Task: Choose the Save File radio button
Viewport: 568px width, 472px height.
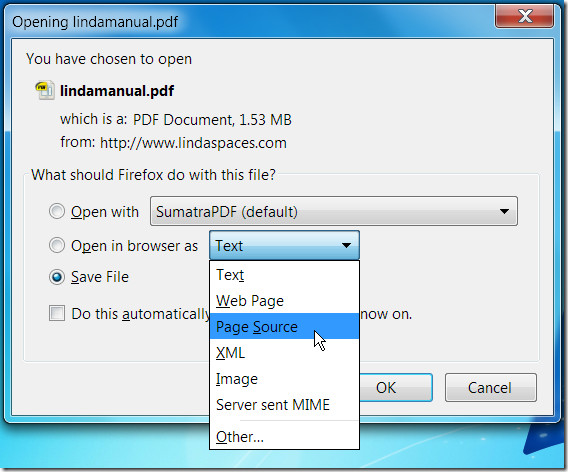Action: pyautogui.click(x=57, y=277)
